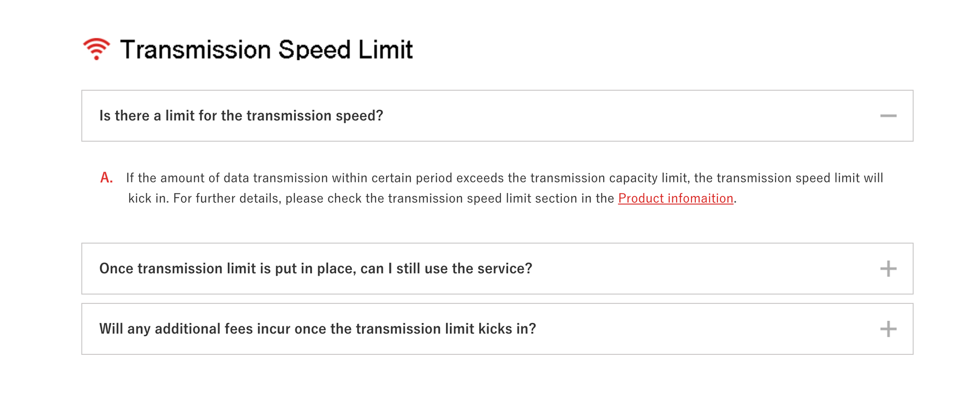The image size is (980, 418).
Task: Click the red Wi-Fi signal icon
Action: click(97, 49)
